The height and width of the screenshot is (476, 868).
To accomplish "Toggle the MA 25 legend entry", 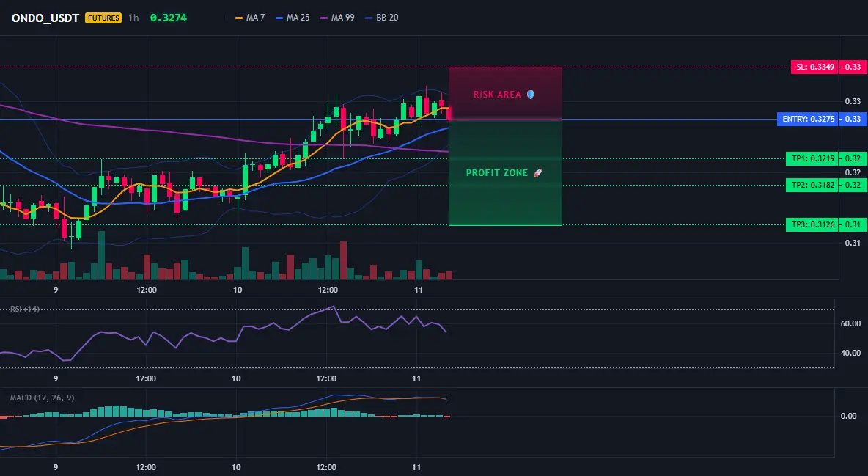I will click(x=293, y=18).
